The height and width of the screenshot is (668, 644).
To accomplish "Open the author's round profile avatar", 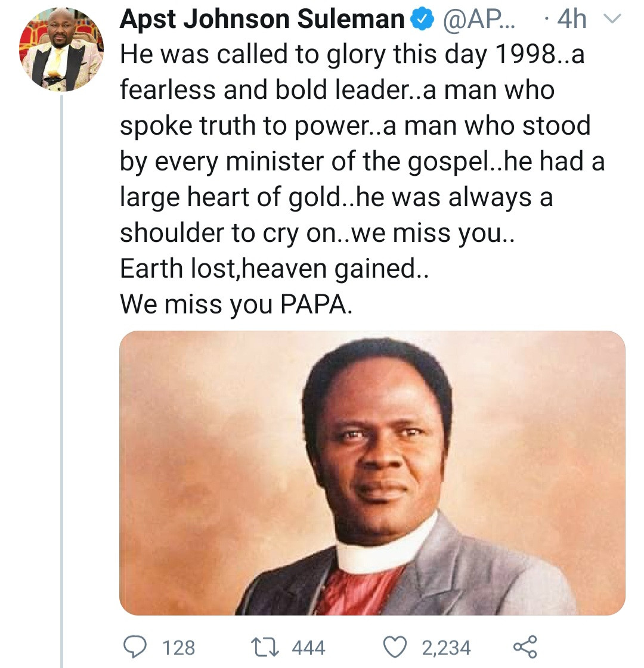I will [61, 49].
